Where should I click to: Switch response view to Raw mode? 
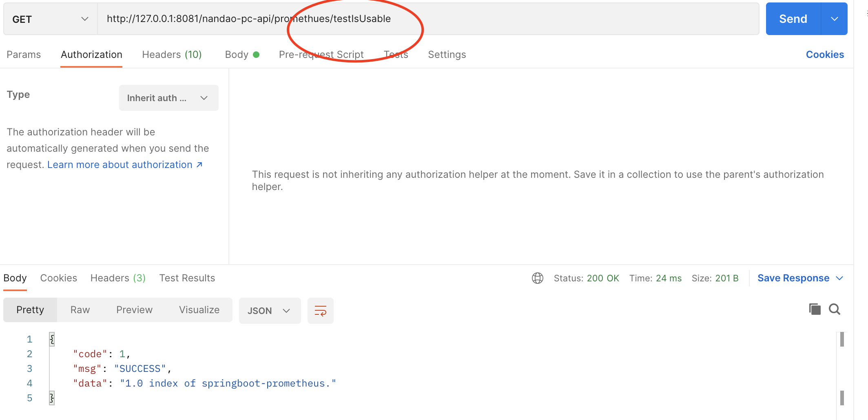(x=79, y=309)
